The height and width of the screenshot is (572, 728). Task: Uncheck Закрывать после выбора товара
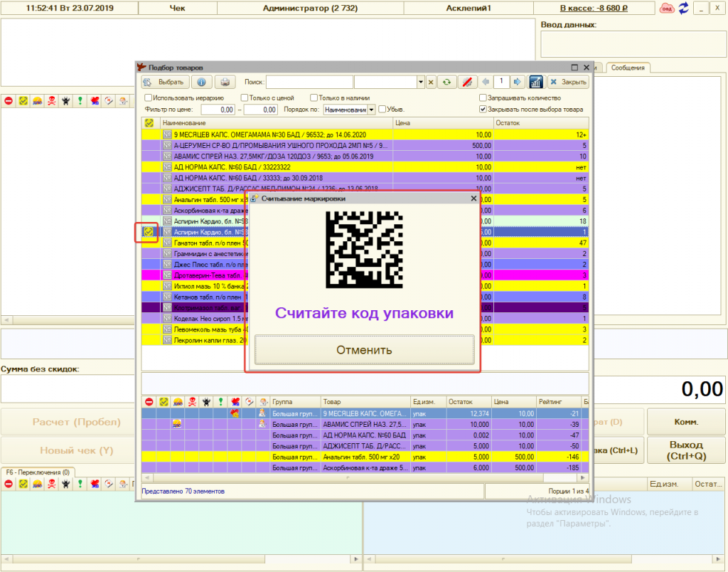(x=483, y=110)
